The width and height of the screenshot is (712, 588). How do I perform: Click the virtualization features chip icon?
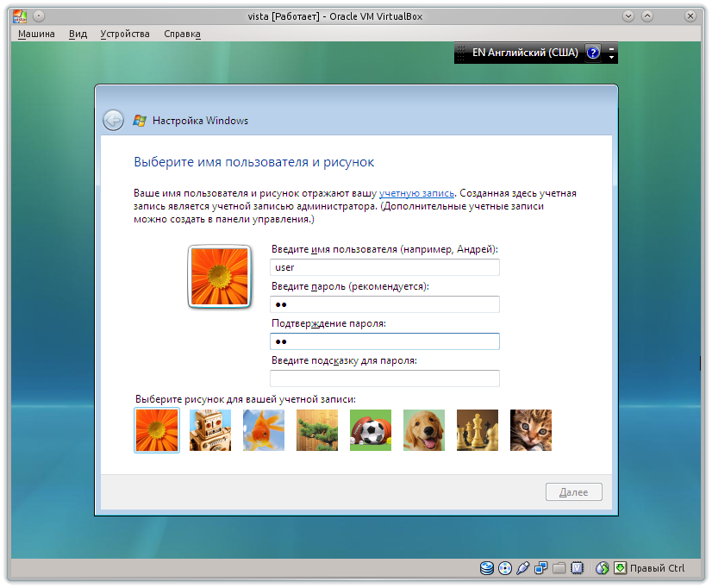578,568
